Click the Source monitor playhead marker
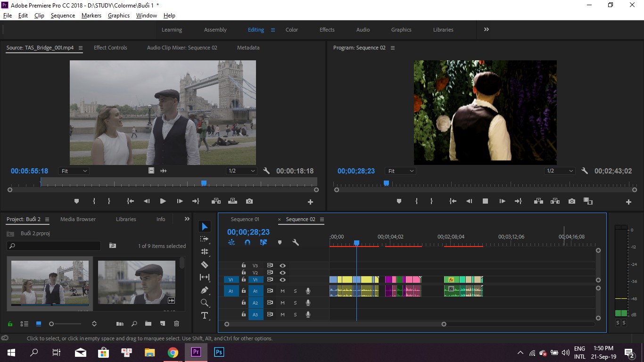Screen dimensions: 644x362 [x=204, y=183]
